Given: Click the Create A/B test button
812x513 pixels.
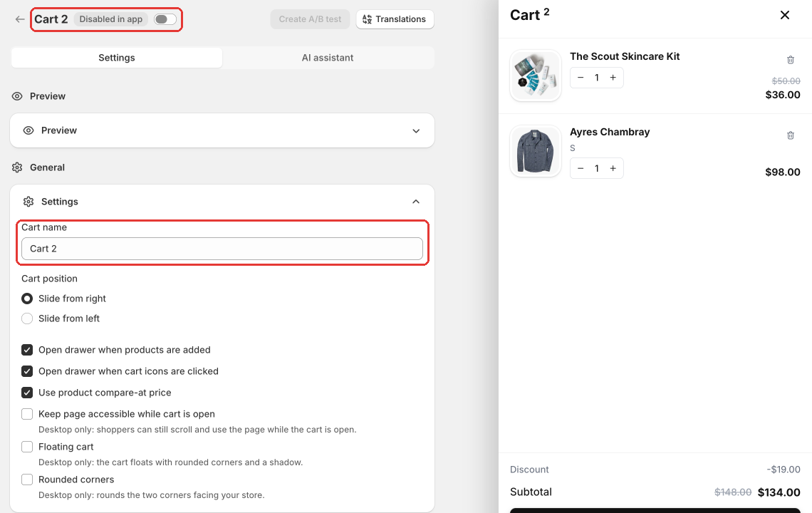Looking at the screenshot, I should (x=310, y=19).
